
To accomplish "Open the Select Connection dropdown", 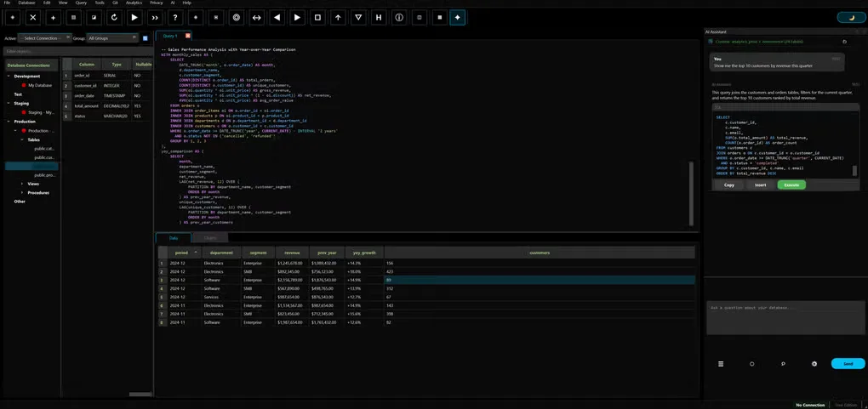I will (x=44, y=38).
